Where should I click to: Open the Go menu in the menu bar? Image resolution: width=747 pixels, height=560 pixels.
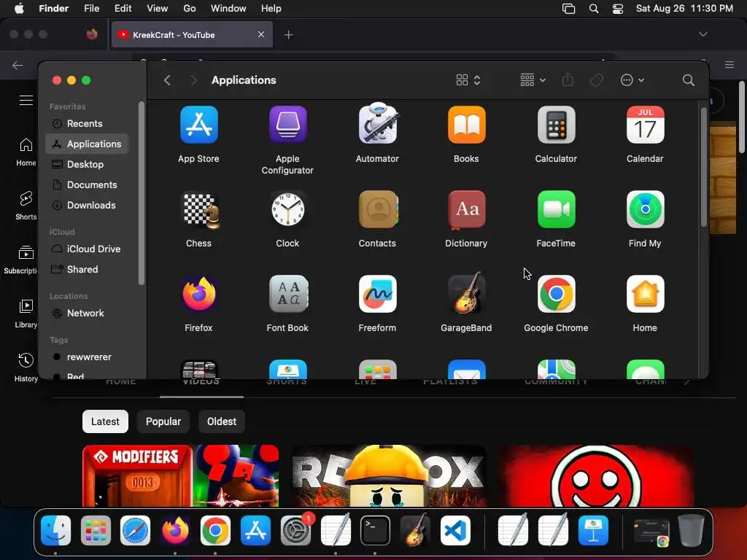(190, 9)
